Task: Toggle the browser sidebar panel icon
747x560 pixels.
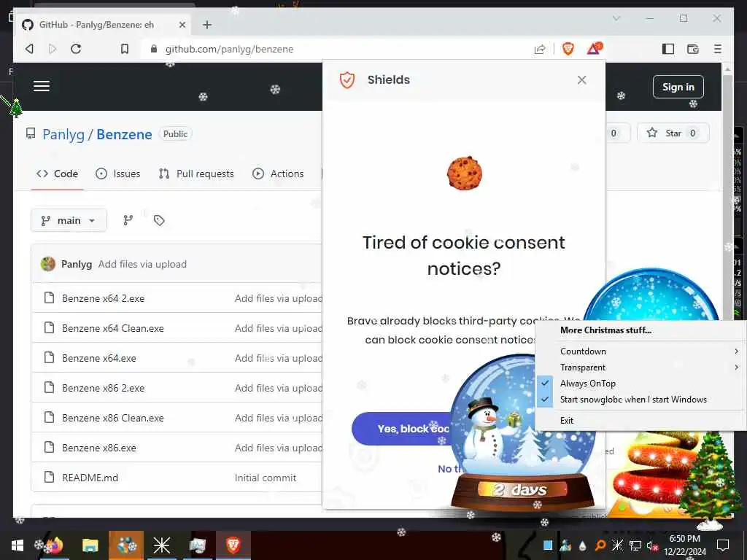Action: [x=668, y=49]
